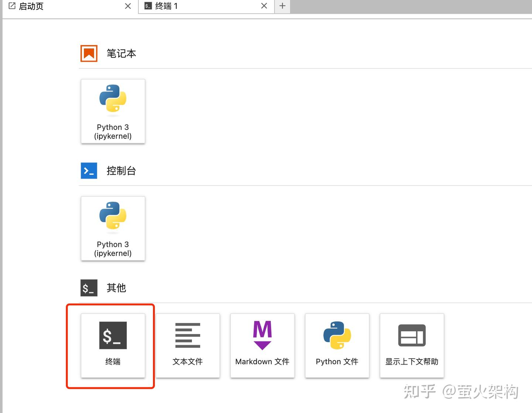Close the 启动页 tab
532x413 pixels.
pyautogui.click(x=128, y=6)
